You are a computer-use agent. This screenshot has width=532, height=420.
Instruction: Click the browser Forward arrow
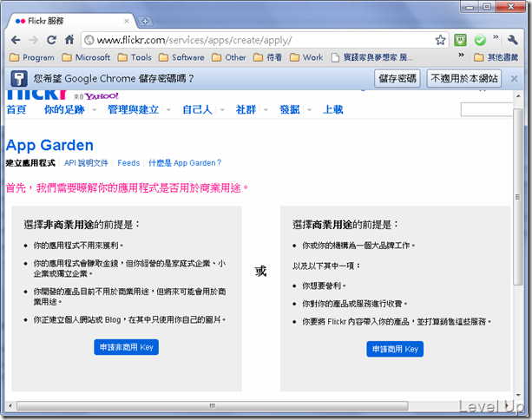pos(34,40)
